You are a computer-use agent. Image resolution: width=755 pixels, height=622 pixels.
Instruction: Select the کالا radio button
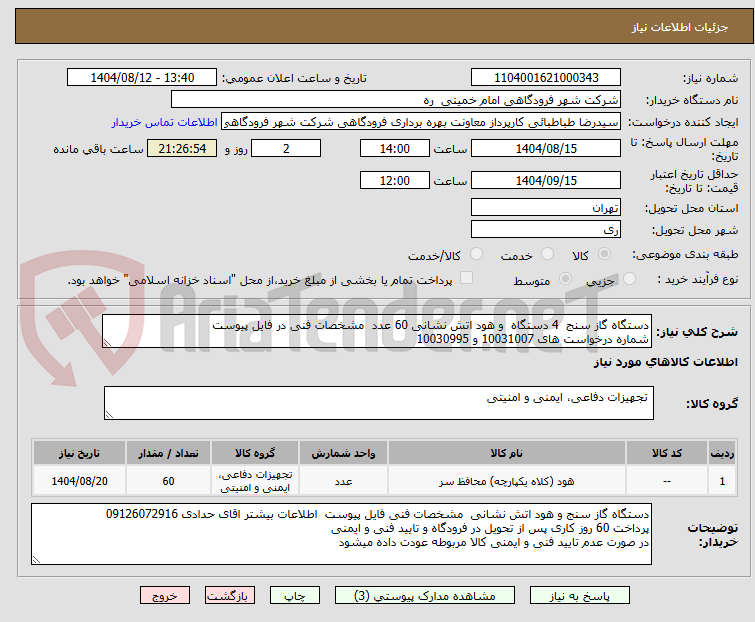point(604,254)
